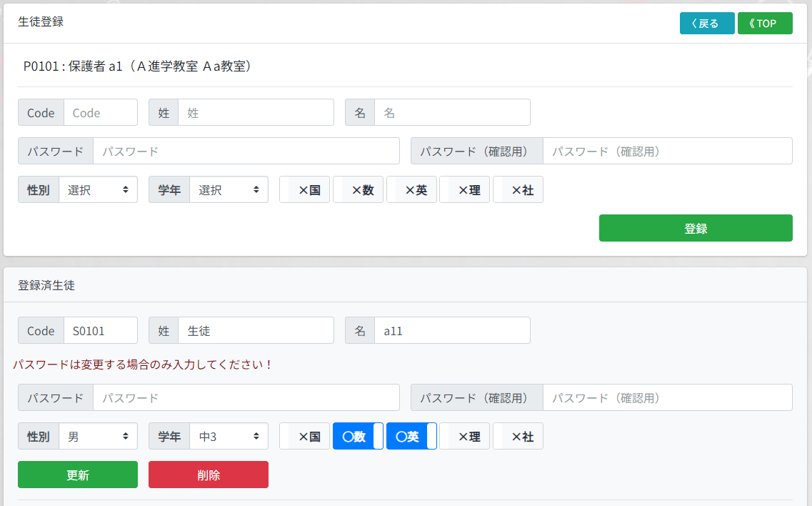Click the empty 姓 surname field
812x506 pixels.
(x=256, y=113)
